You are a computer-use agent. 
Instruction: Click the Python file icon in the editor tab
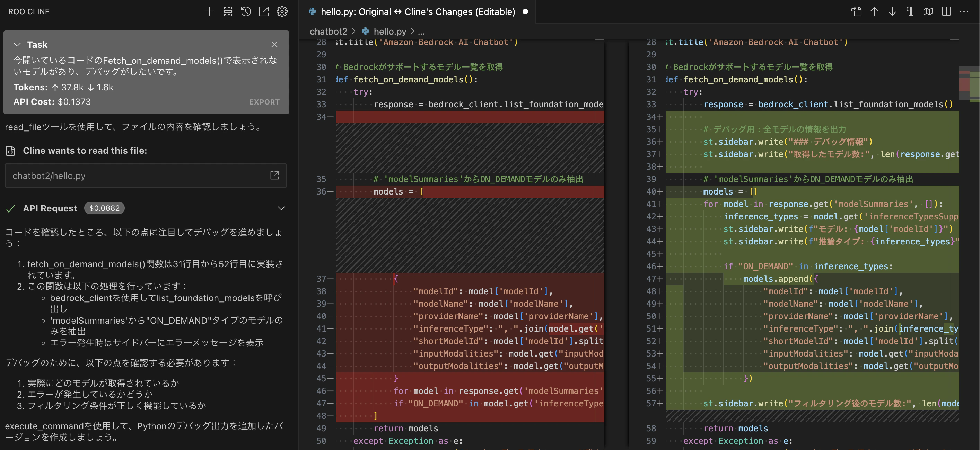(x=312, y=11)
